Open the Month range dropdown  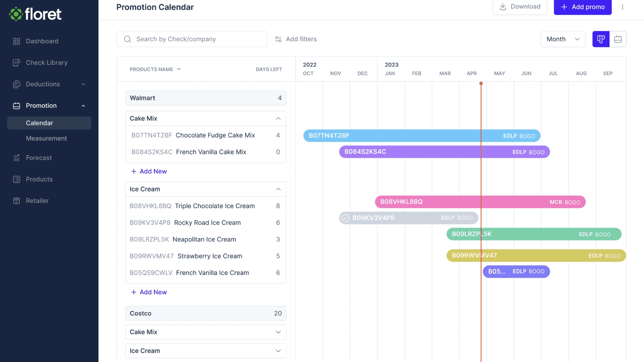click(x=563, y=39)
